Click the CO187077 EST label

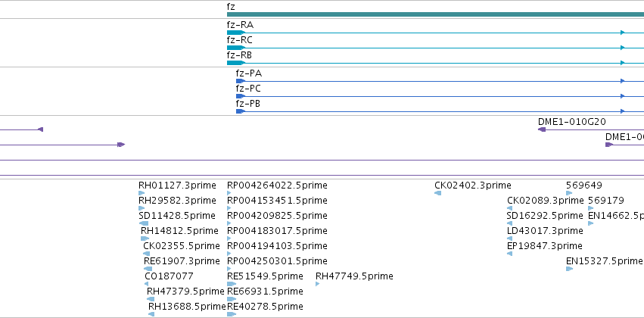click(169, 276)
